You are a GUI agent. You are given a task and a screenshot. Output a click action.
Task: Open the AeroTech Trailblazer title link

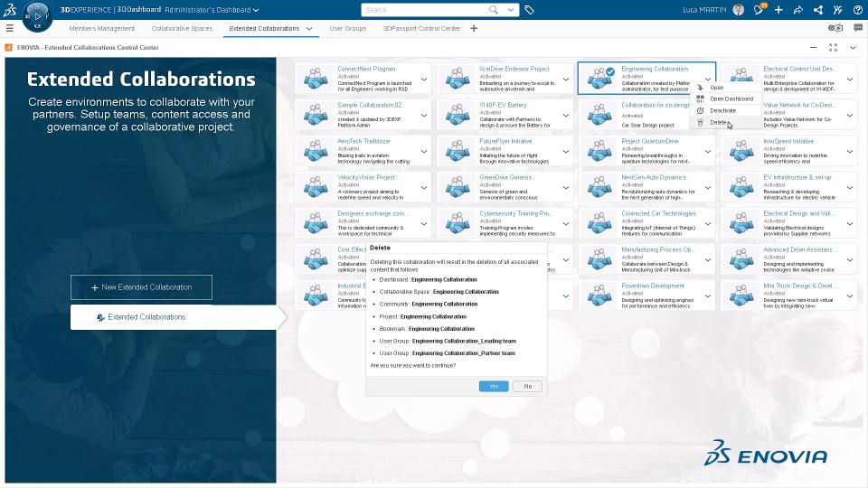364,141
